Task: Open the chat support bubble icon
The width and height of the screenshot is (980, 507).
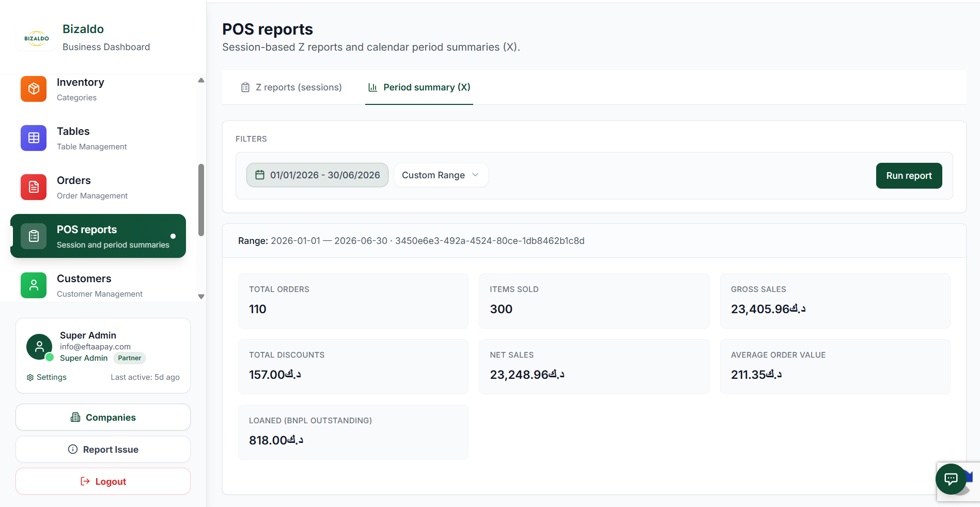Action: pos(951,479)
